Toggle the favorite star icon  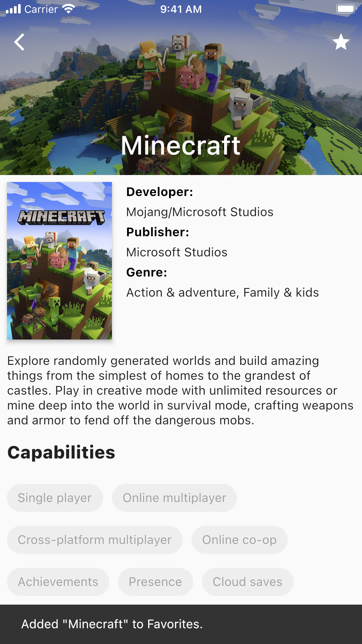tap(341, 42)
